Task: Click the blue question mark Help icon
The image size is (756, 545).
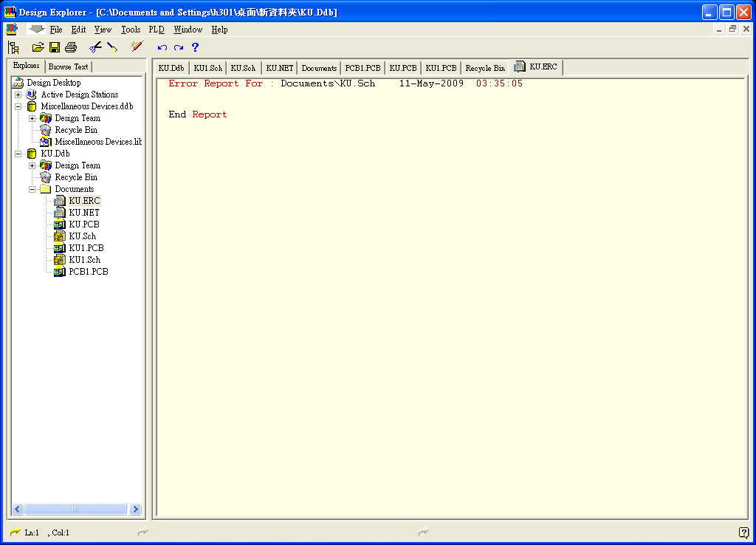Action: click(x=195, y=47)
